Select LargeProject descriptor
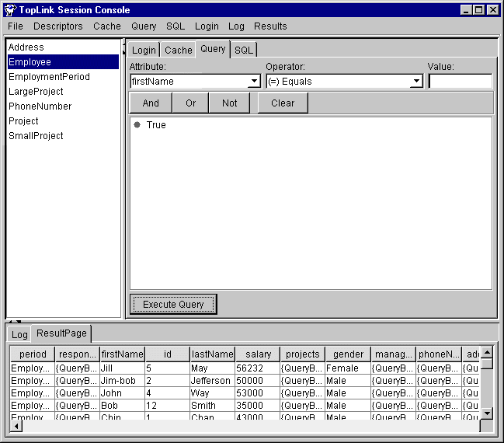 (63, 92)
